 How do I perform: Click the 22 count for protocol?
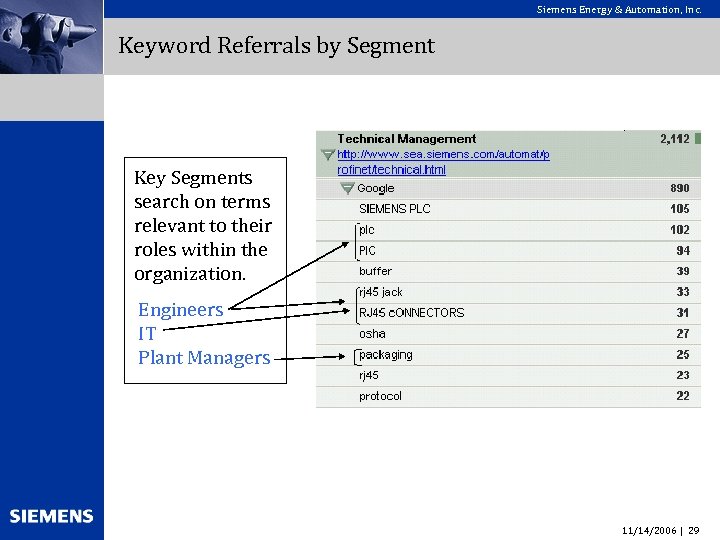click(683, 396)
